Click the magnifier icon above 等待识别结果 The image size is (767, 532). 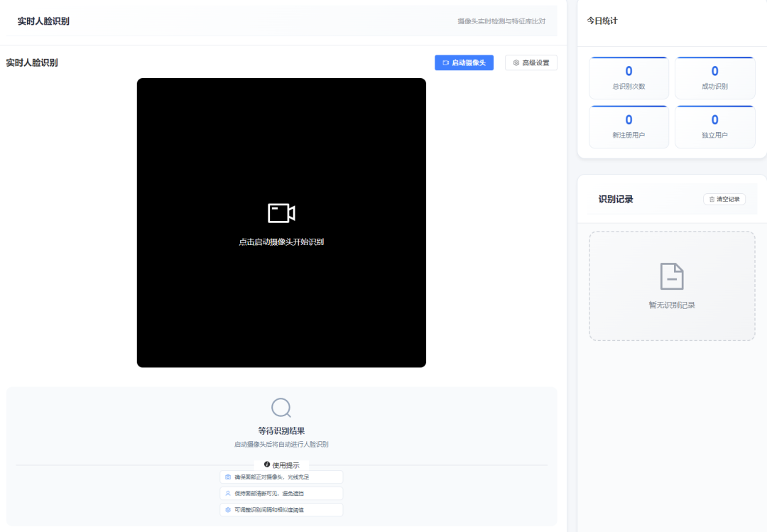point(281,407)
